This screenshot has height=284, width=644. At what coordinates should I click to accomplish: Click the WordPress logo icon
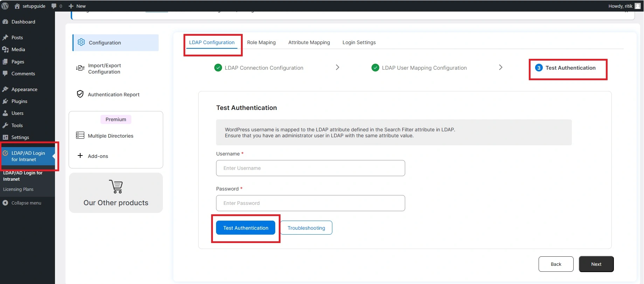[5, 6]
